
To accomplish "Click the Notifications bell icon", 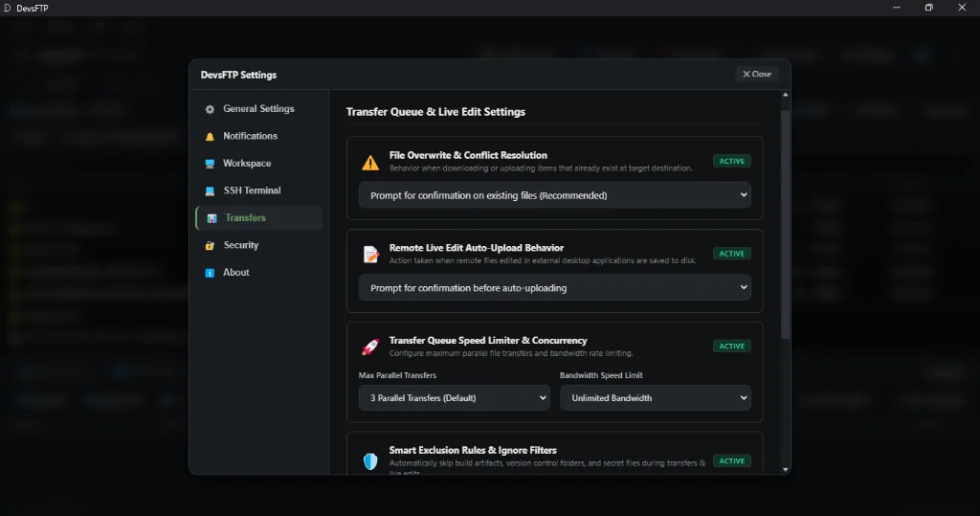I will tap(210, 136).
